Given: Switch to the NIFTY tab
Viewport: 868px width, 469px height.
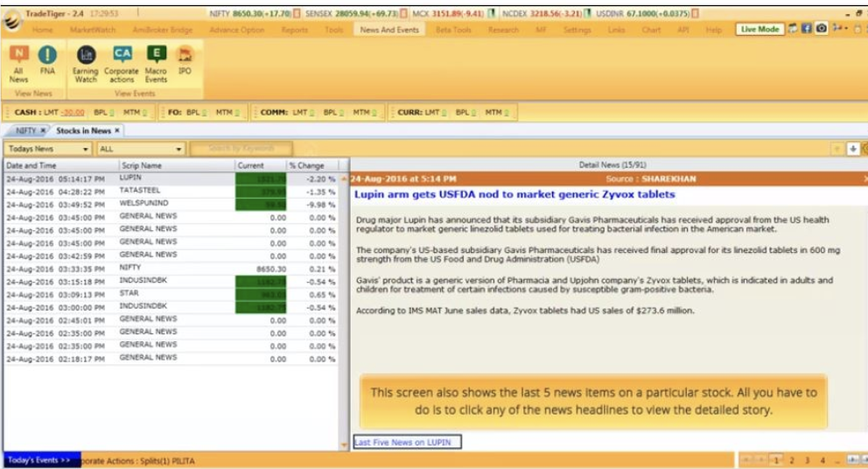Looking at the screenshot, I should [x=25, y=130].
